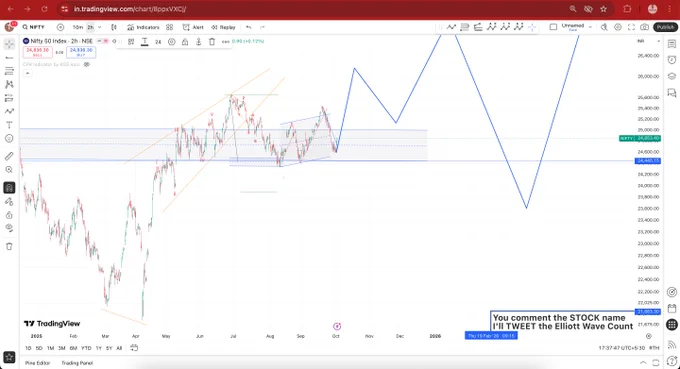Screen dimensions: 680x369
Task: Click the Publish button
Action: (665, 27)
